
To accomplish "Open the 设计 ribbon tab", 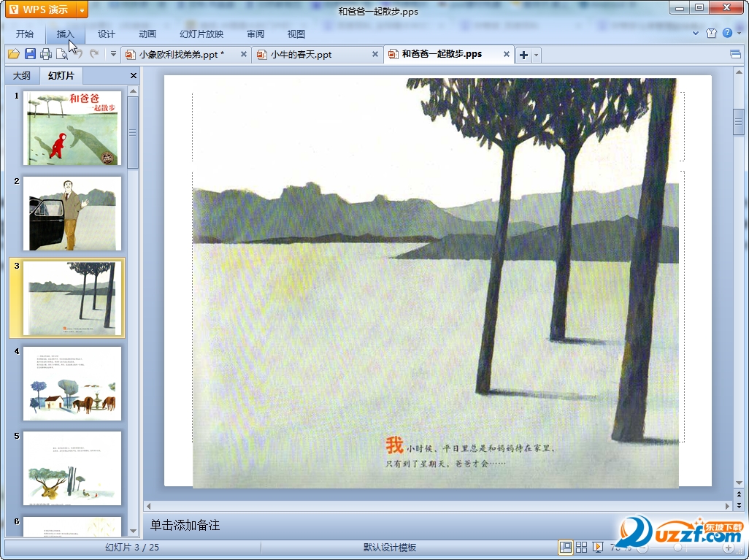I will coord(106,34).
